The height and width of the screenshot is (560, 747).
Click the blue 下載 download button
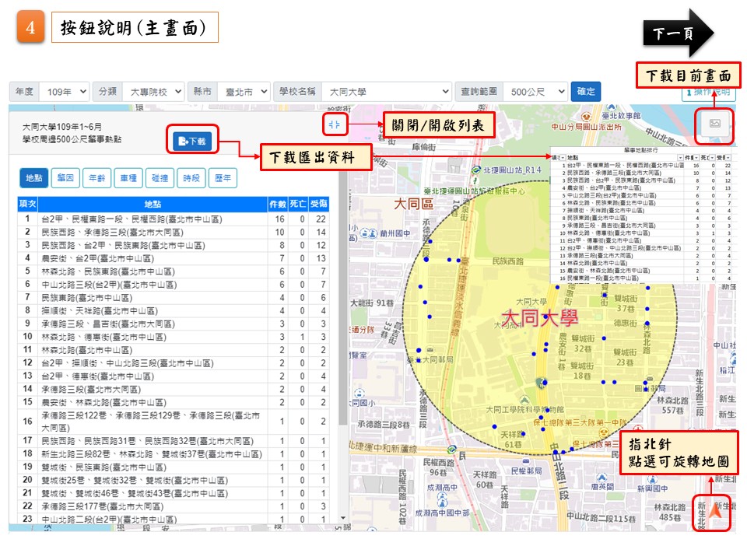pos(192,141)
